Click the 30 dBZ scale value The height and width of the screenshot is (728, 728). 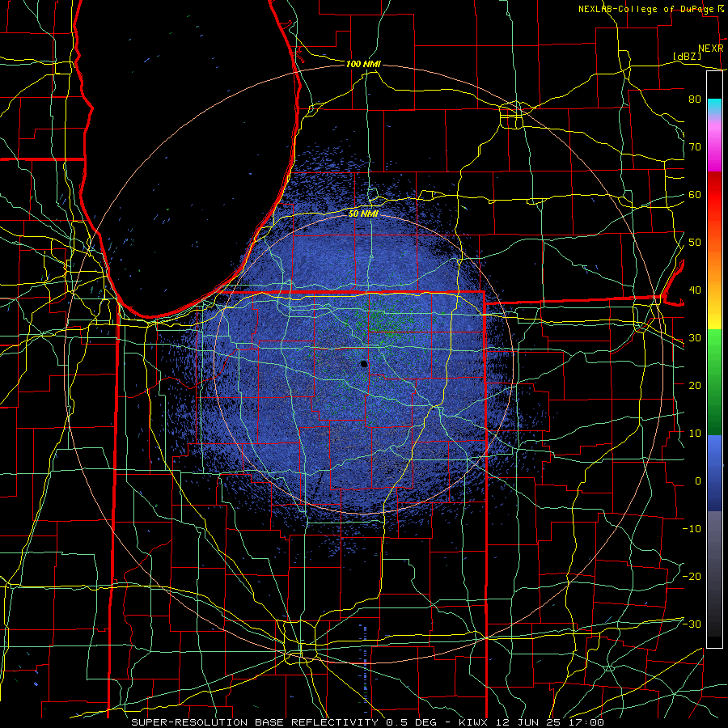pyautogui.click(x=695, y=337)
